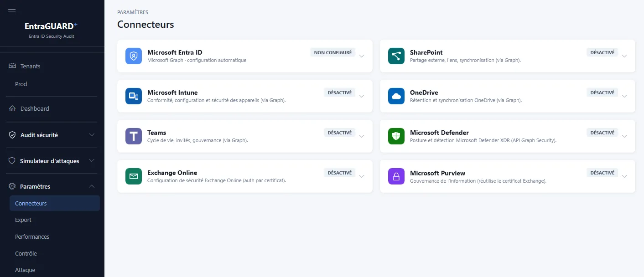Click the Paramètres menu label
Image resolution: width=644 pixels, height=277 pixels.
35,186
